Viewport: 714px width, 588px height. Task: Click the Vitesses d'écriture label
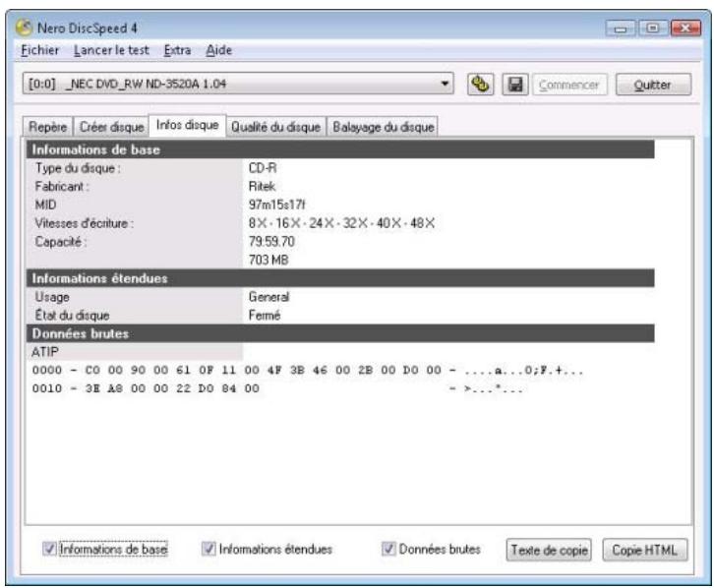(85, 223)
